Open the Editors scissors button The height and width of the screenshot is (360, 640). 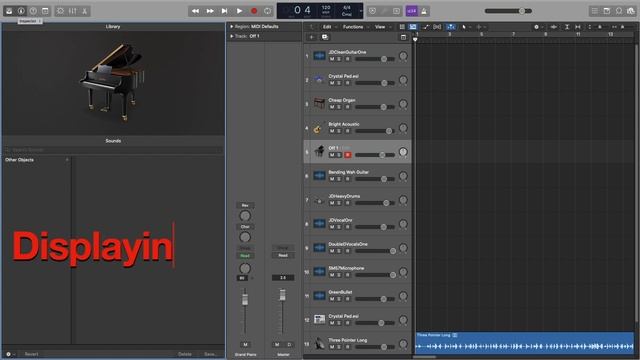click(84, 11)
